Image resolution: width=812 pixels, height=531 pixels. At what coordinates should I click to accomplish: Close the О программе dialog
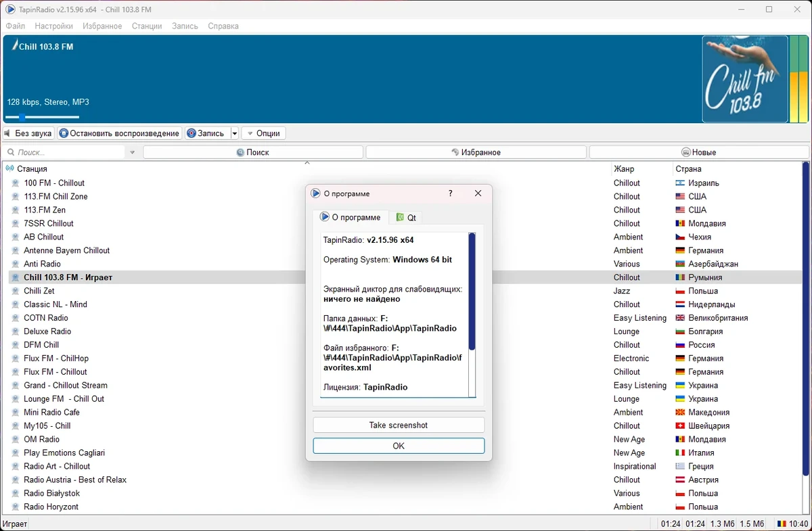point(478,193)
